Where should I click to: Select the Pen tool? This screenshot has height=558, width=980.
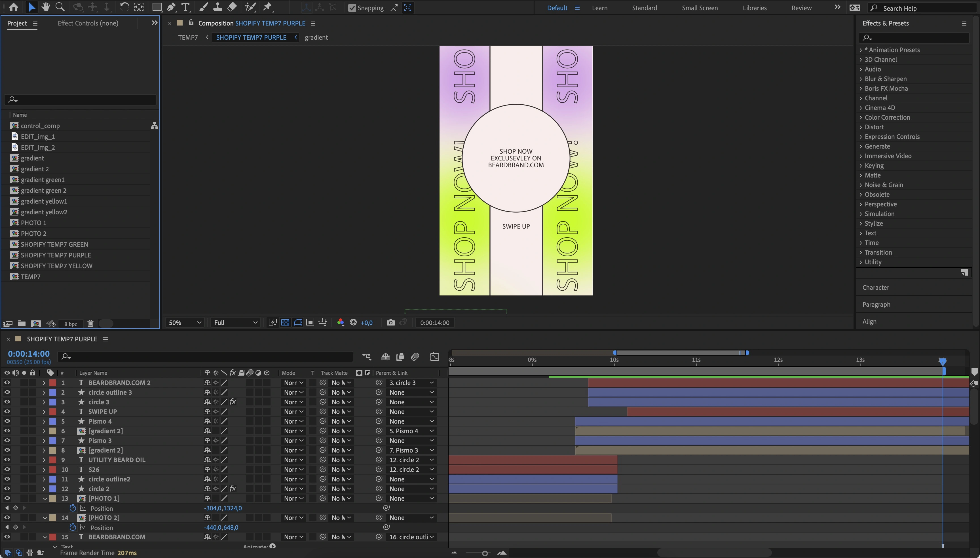click(171, 7)
